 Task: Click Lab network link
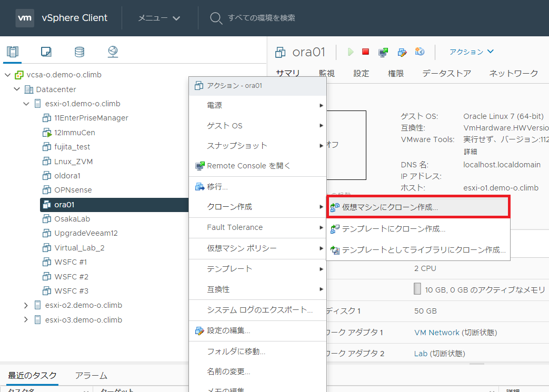point(421,354)
